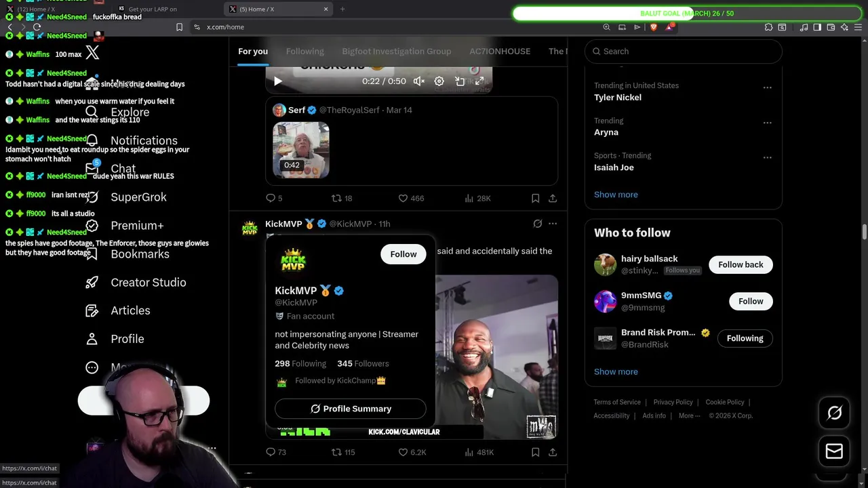This screenshot has width=868, height=488.
Task: Enter fullscreen on the video
Action: (479, 81)
